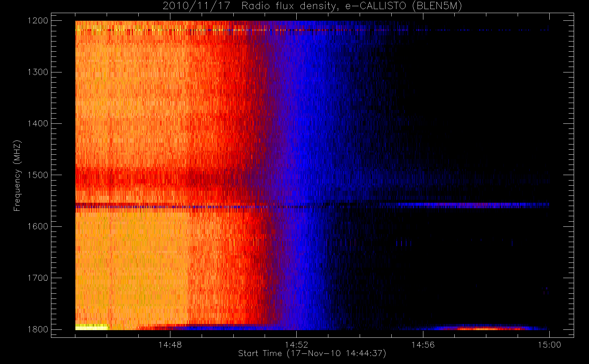Click the 1800 frequency tick label
Screen dimensions: 589x364
pos(38,329)
